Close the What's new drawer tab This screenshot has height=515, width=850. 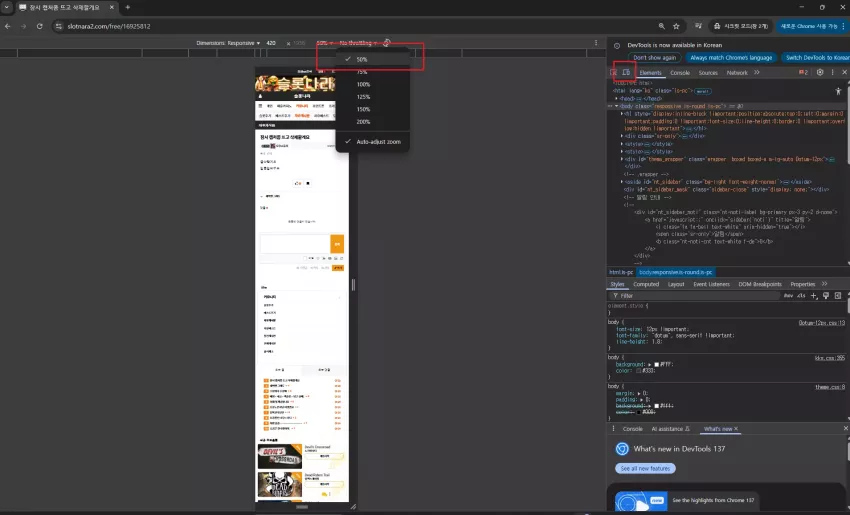pyautogui.click(x=736, y=429)
